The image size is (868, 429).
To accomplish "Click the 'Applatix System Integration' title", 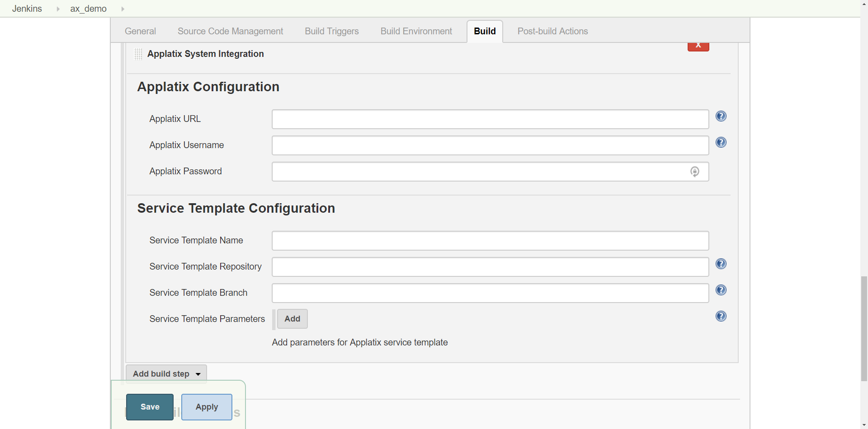I will click(206, 54).
